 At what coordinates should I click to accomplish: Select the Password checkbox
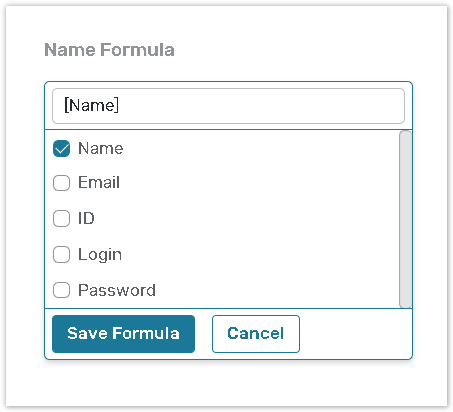(x=61, y=290)
